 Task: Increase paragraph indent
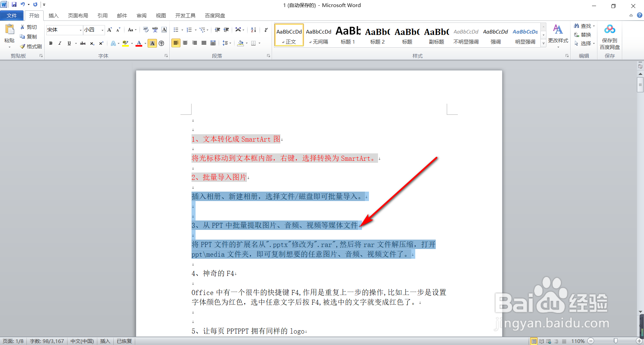pyautogui.click(x=226, y=30)
